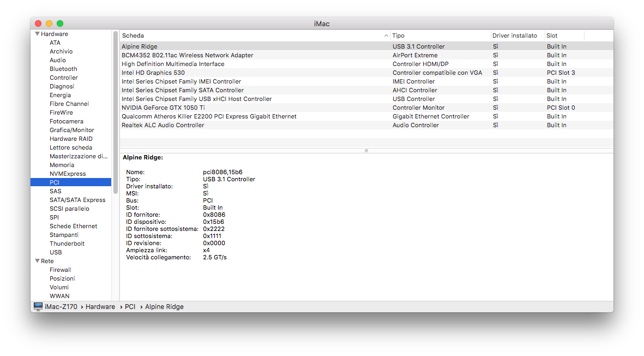Select ATA in the sidebar
This screenshot has width=644, height=356.
click(55, 43)
